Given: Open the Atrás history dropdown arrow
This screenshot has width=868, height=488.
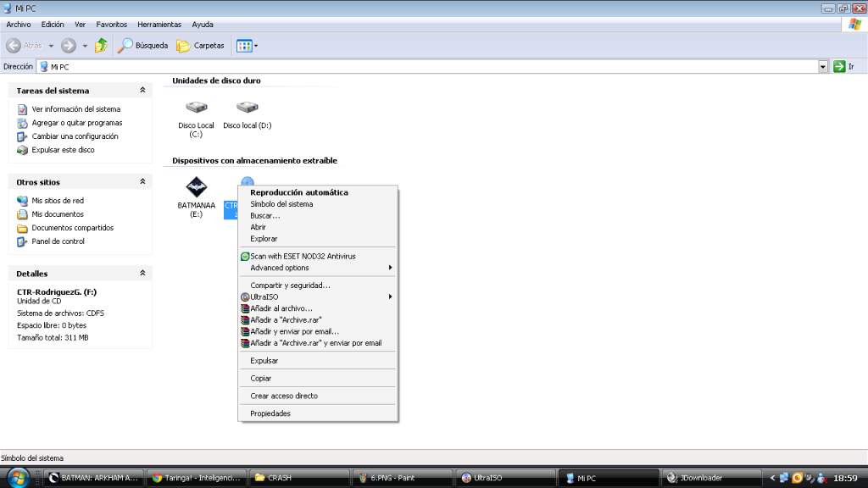Looking at the screenshot, I should tap(51, 46).
